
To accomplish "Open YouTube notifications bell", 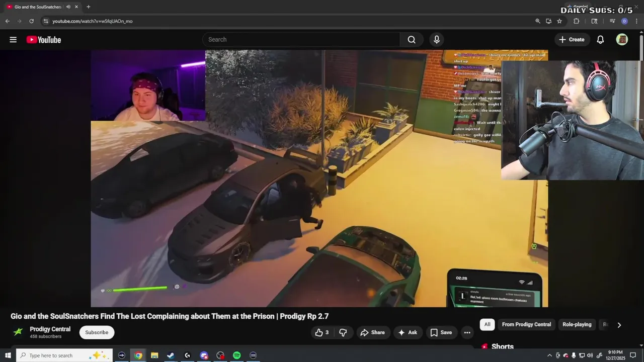I will [600, 40].
